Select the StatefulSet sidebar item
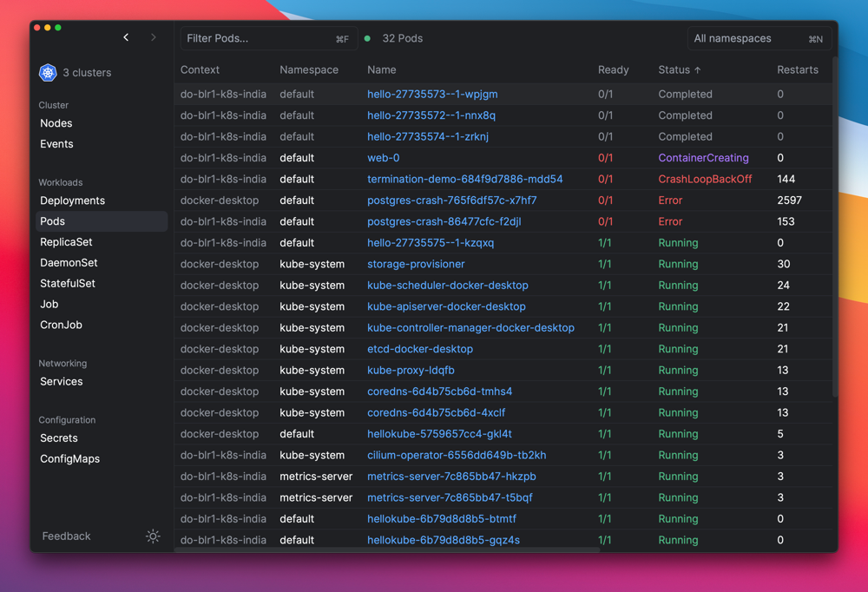The image size is (868, 592). (68, 284)
